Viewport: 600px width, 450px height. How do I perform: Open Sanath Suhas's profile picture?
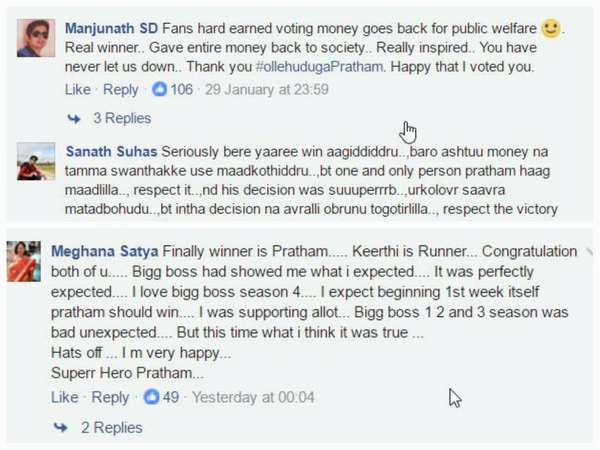coord(36,160)
